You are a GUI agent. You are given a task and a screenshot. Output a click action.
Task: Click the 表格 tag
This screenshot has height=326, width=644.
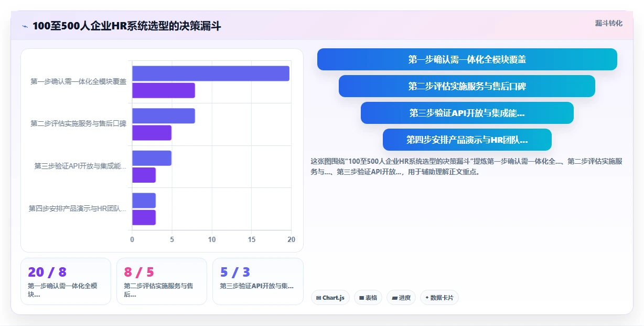[x=368, y=298]
